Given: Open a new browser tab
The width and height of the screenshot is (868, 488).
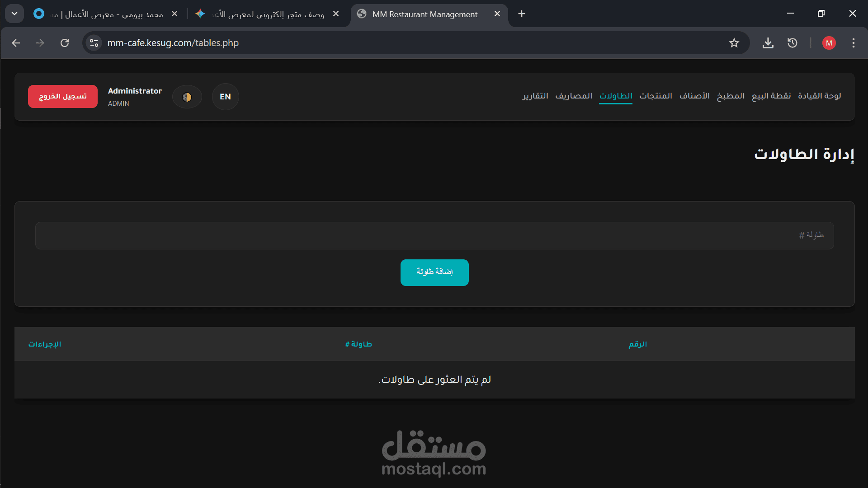Looking at the screenshot, I should 521,14.
